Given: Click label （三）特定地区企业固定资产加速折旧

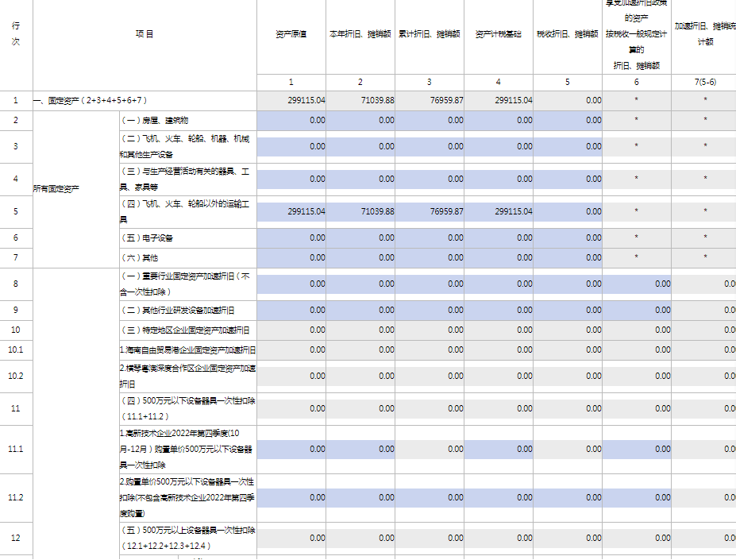Looking at the screenshot, I should click(x=185, y=330).
